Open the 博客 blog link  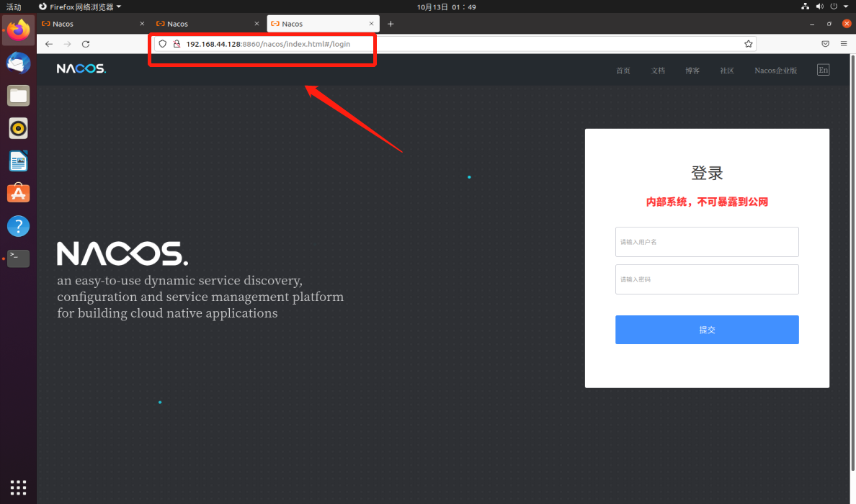coord(692,71)
